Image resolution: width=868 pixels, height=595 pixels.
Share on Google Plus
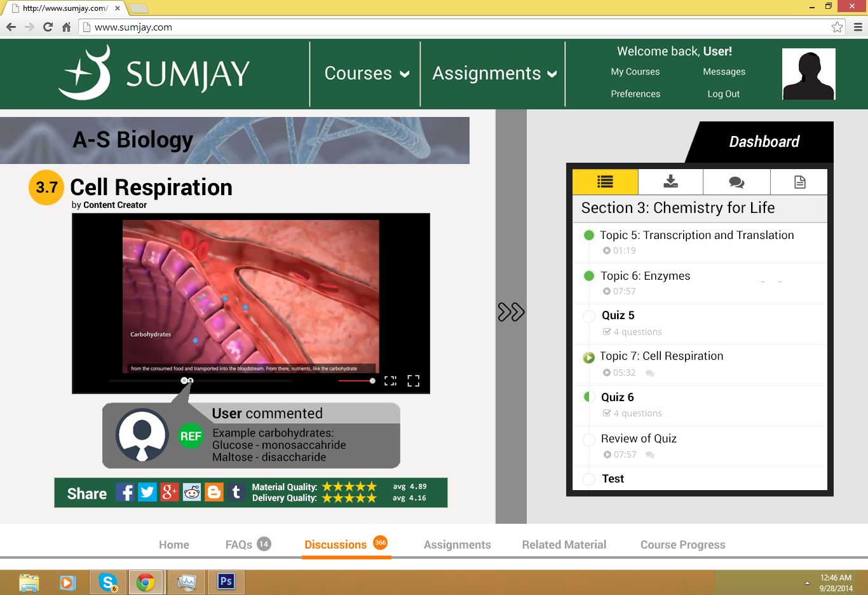pyautogui.click(x=170, y=492)
